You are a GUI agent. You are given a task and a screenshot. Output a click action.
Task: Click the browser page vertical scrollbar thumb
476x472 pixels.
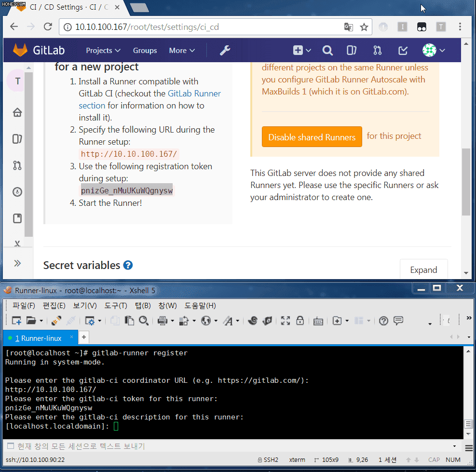click(x=466, y=181)
